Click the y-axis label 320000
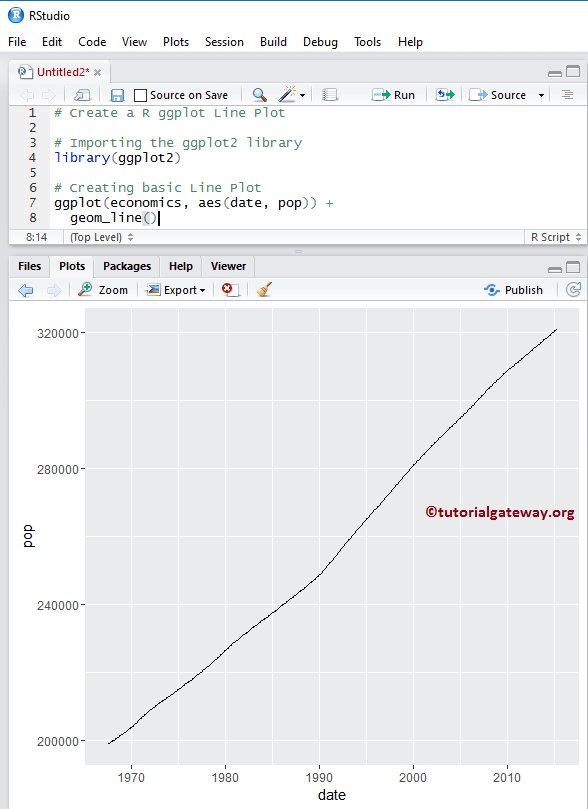The image size is (588, 809). click(57, 333)
